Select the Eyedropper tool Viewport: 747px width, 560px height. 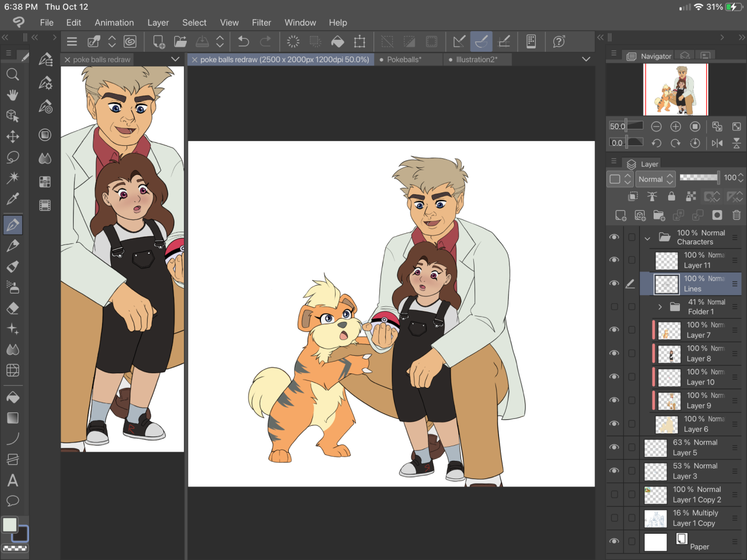pyautogui.click(x=12, y=199)
